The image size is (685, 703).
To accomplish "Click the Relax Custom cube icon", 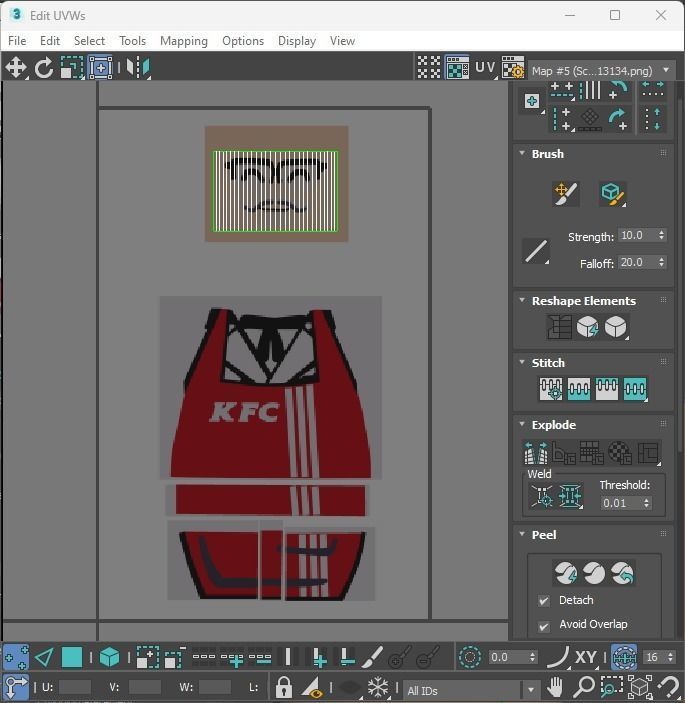I will point(616,327).
